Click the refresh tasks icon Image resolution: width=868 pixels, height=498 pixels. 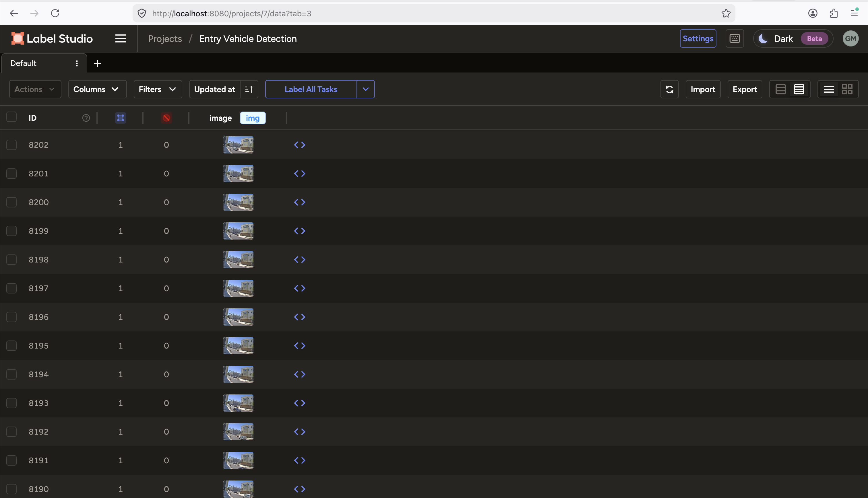[x=669, y=89]
